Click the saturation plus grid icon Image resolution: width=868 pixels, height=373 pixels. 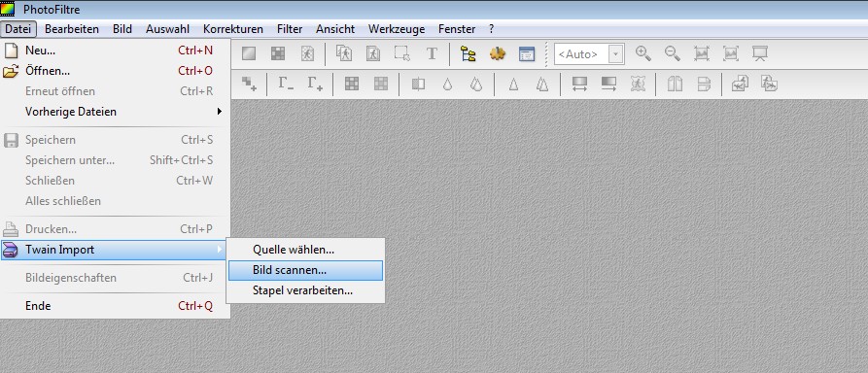tap(381, 85)
